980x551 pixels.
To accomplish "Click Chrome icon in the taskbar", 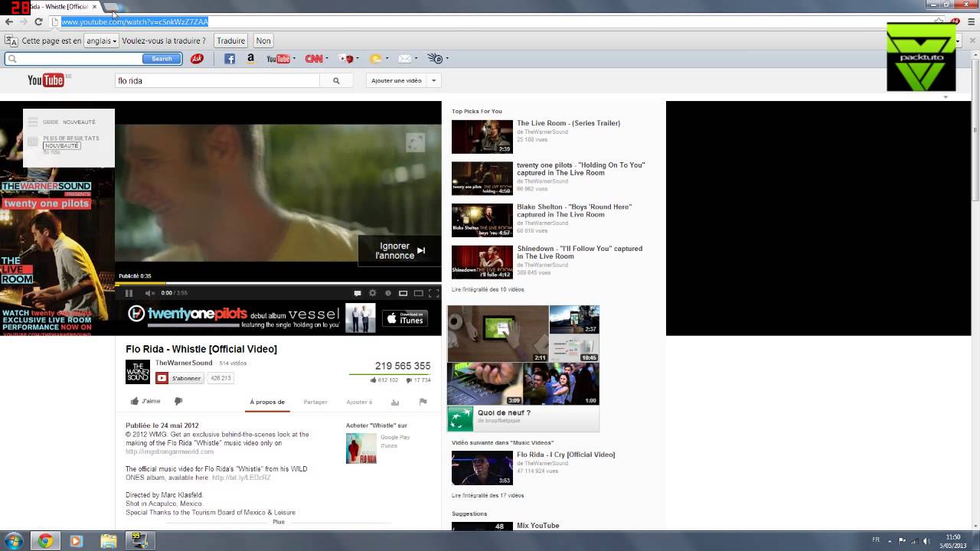I will point(45,541).
